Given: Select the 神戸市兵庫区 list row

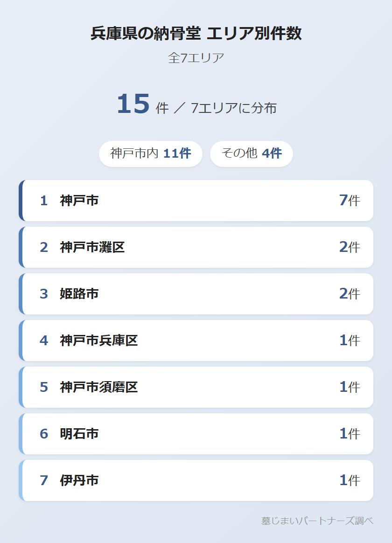Looking at the screenshot, I should click(x=196, y=341).
